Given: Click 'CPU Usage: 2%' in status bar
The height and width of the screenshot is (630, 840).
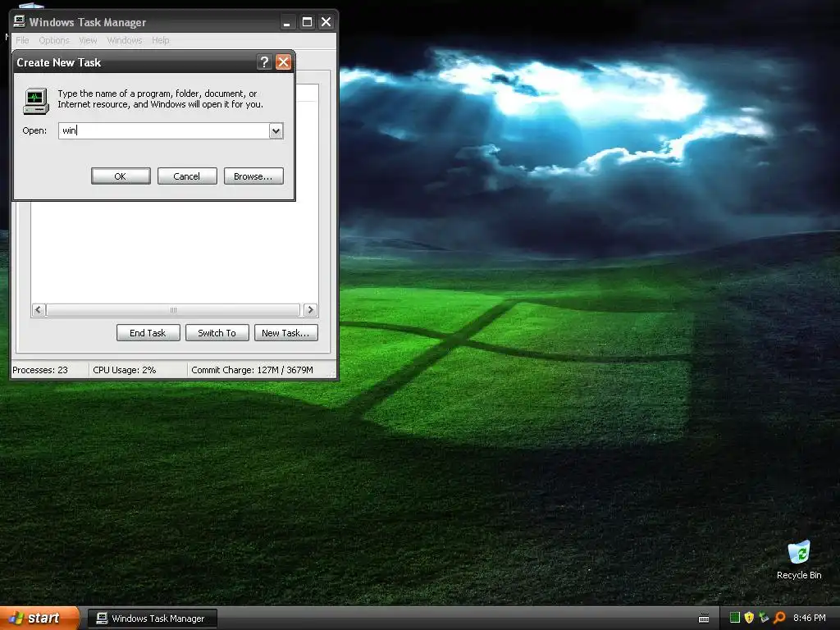Looking at the screenshot, I should tap(125, 370).
